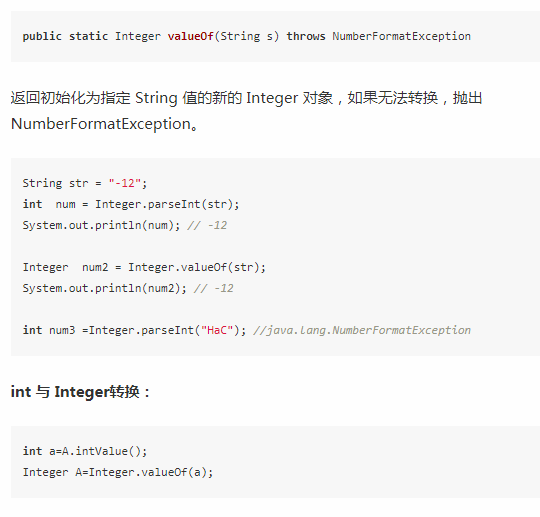540x517 pixels.
Task: Click the valueOf method name in signature
Action: click(x=190, y=36)
